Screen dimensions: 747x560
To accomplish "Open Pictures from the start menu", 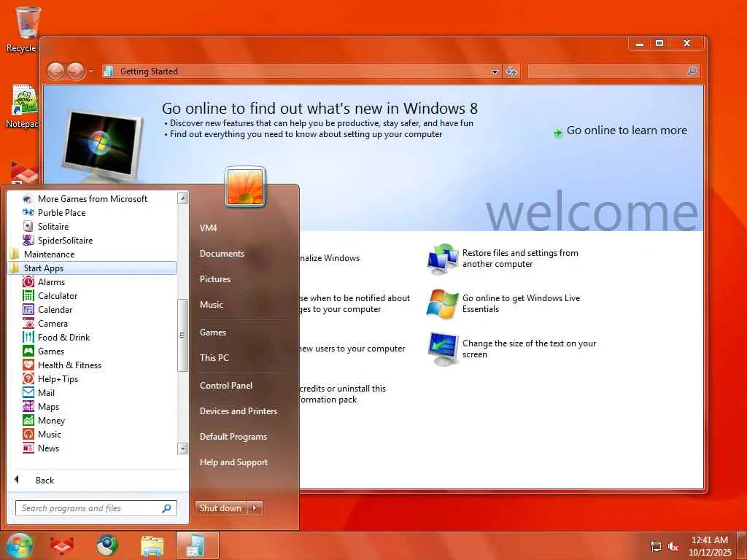I will pyautogui.click(x=215, y=279).
